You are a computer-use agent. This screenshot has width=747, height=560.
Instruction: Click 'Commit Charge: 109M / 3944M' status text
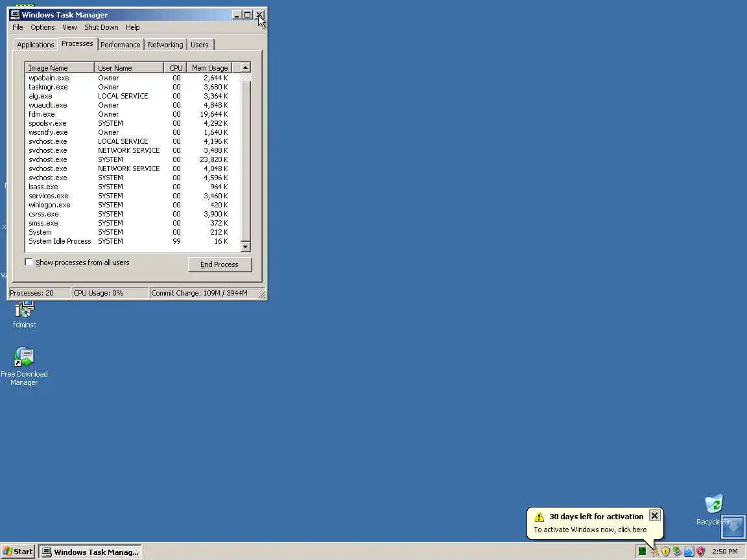[199, 293]
